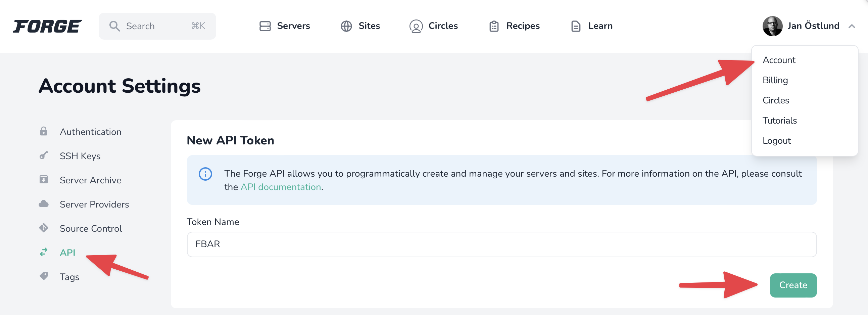
Task: Select Circles in the user dropdown
Action: tap(776, 100)
